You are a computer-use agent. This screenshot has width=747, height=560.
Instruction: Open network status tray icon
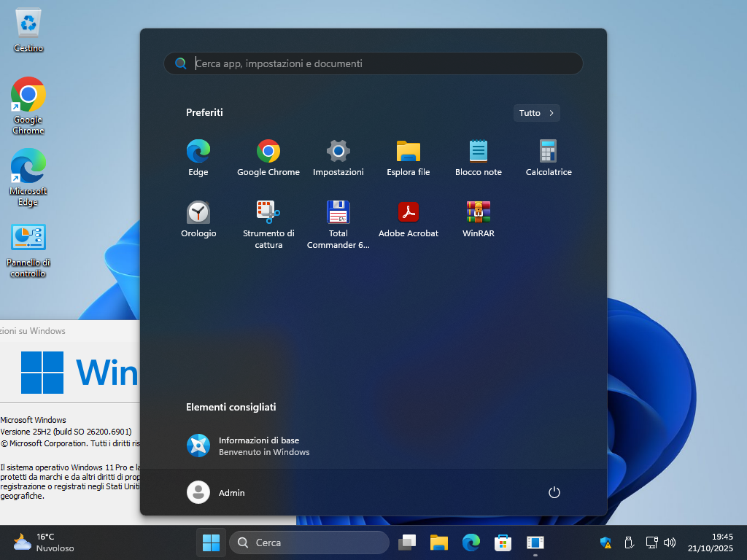[651, 542]
